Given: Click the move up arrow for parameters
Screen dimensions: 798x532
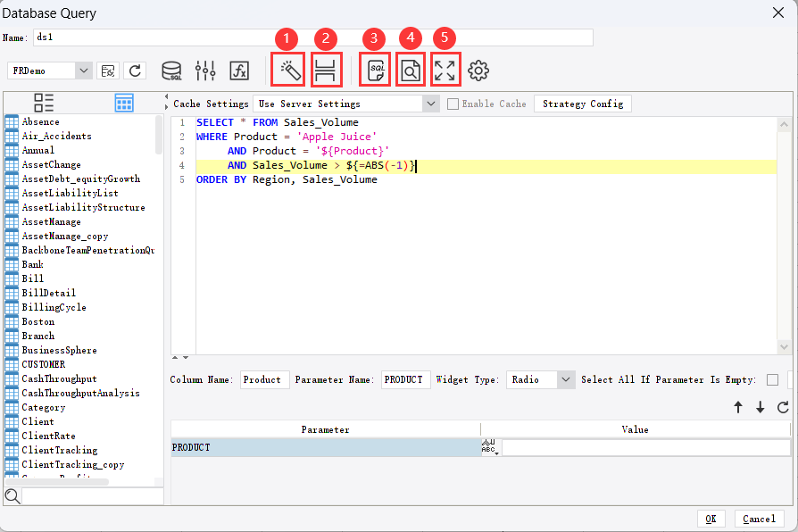Looking at the screenshot, I should (x=738, y=407).
